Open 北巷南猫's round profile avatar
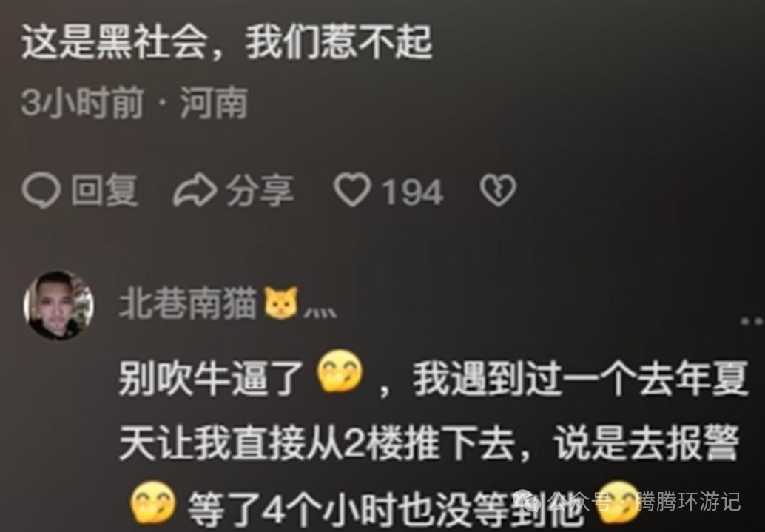This screenshot has height=532, width=765. [x=58, y=305]
